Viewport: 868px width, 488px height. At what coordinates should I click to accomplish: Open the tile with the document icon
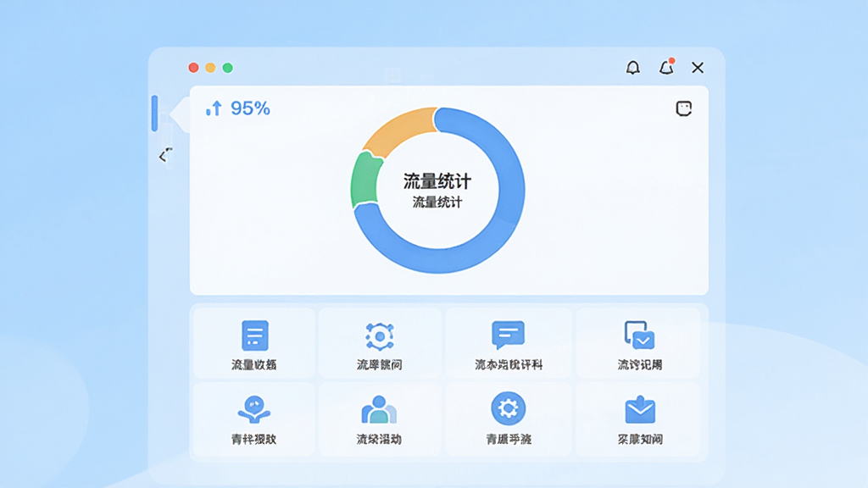[x=254, y=343]
